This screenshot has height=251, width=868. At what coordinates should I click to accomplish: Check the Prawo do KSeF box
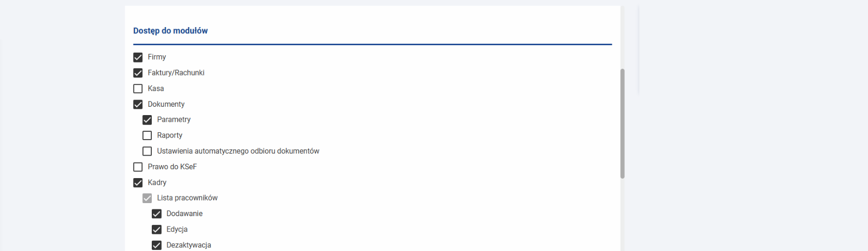coord(138,167)
